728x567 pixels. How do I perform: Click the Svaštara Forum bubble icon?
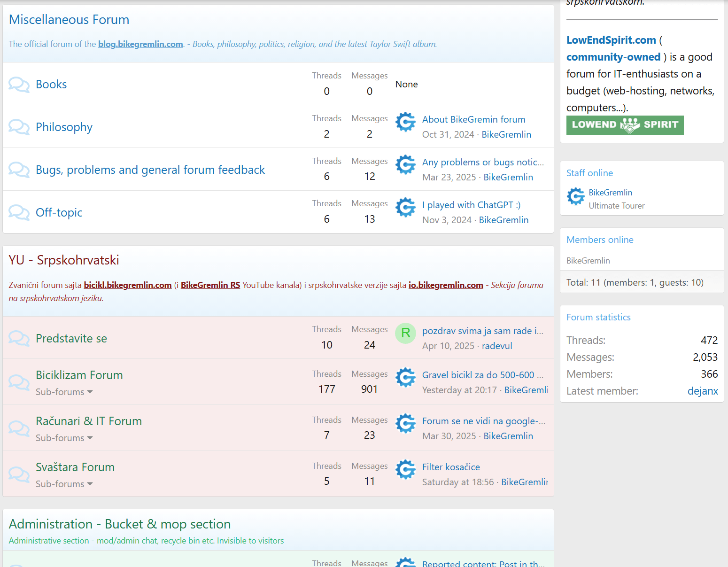click(x=19, y=474)
